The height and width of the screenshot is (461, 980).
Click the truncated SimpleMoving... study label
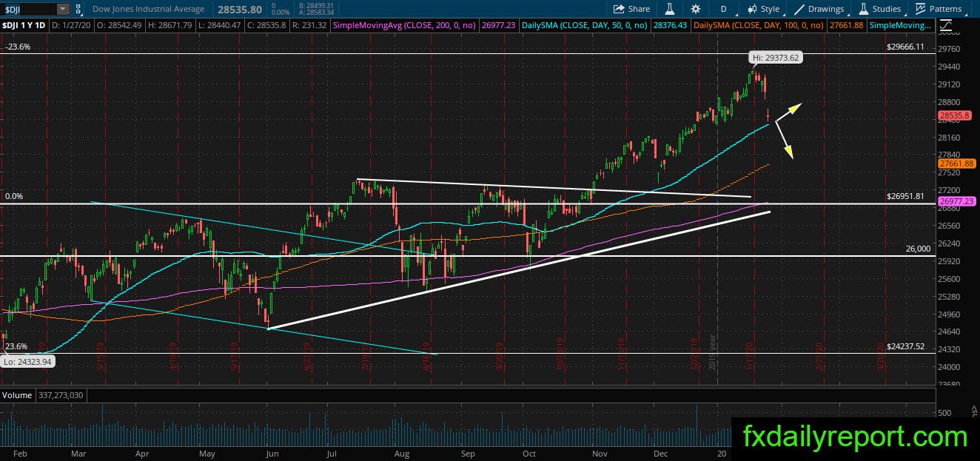(x=900, y=25)
